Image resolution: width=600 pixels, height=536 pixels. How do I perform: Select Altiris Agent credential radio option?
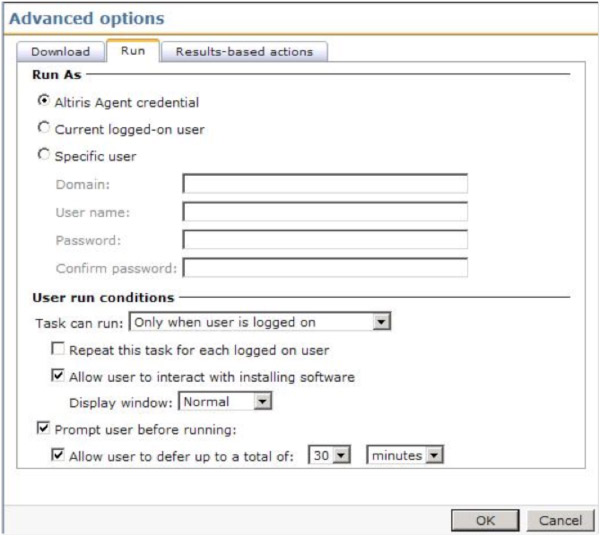click(x=43, y=101)
